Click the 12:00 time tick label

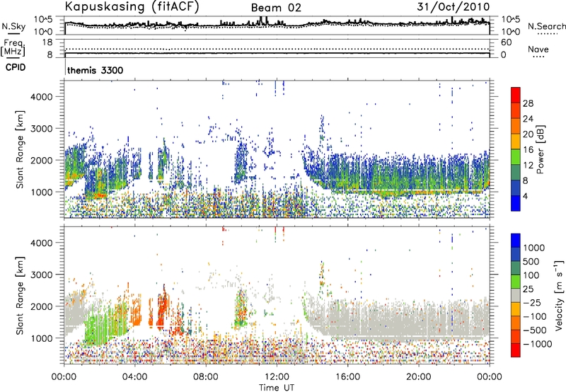277,377
